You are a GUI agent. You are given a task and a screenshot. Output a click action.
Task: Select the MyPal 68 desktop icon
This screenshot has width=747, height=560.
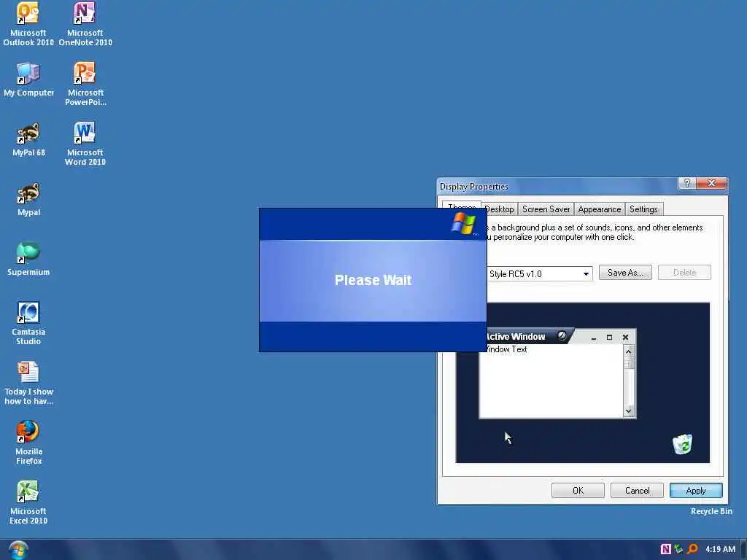28,139
